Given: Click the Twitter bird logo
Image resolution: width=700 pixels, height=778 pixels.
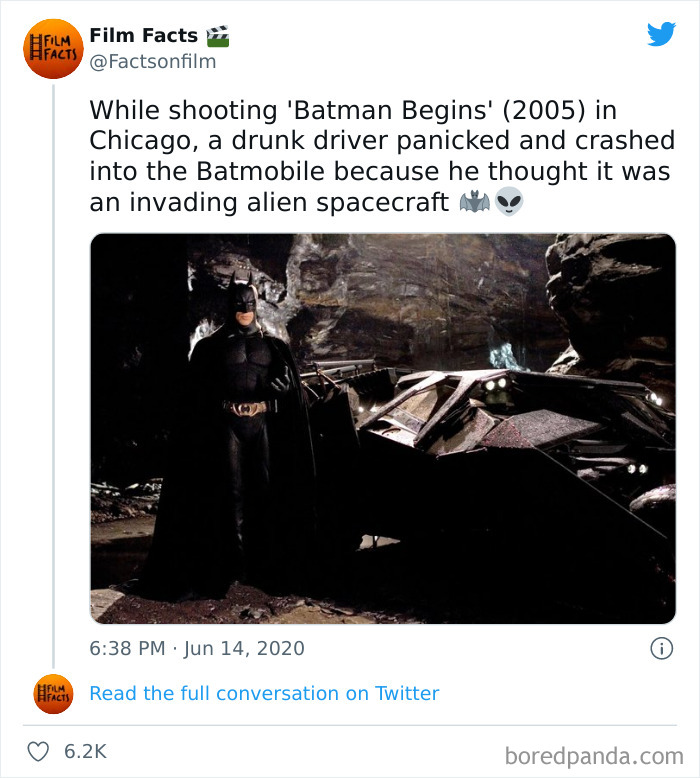Looking at the screenshot, I should 661,35.
